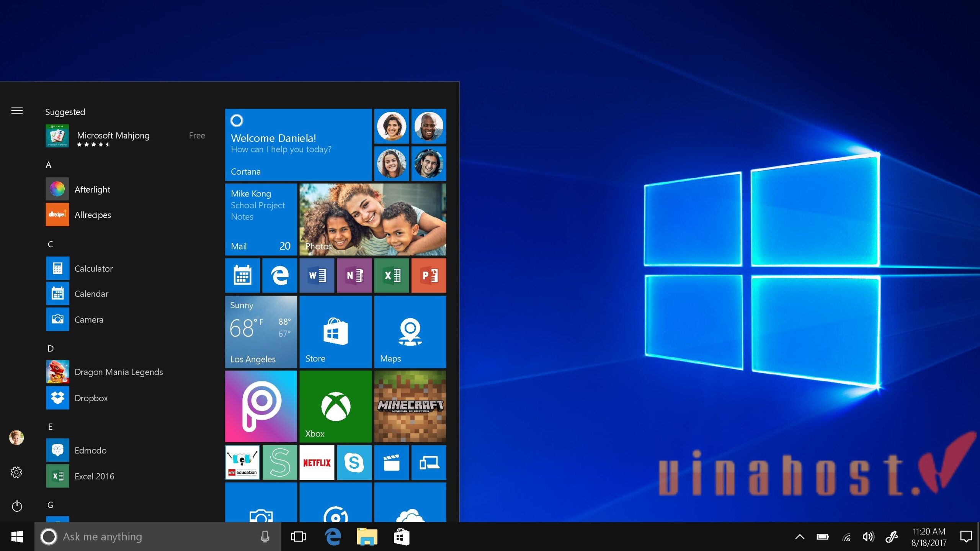Open the Store from the taskbar
980x551 pixels.
tap(402, 536)
